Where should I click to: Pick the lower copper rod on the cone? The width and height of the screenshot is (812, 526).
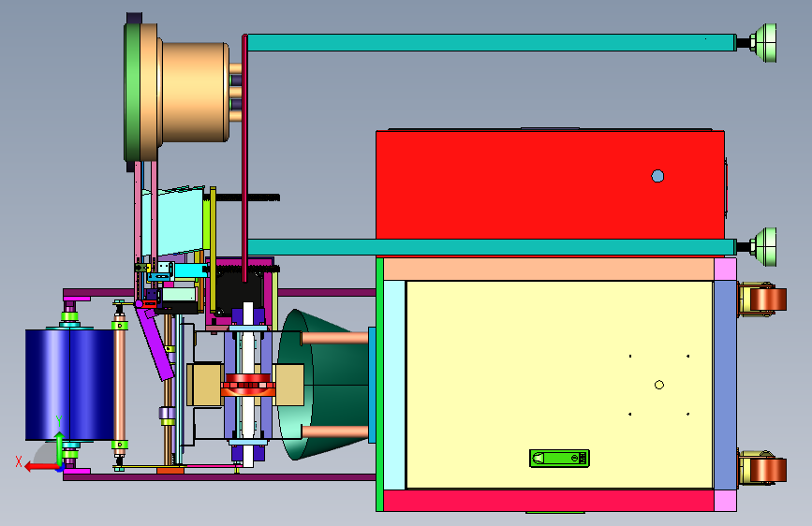(334, 431)
